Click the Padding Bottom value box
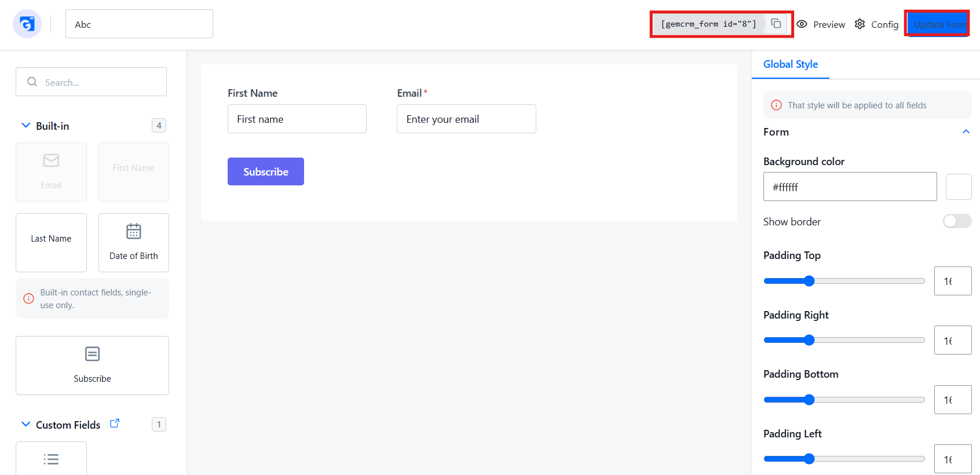Viewport: 980px width, 475px height. click(x=953, y=400)
